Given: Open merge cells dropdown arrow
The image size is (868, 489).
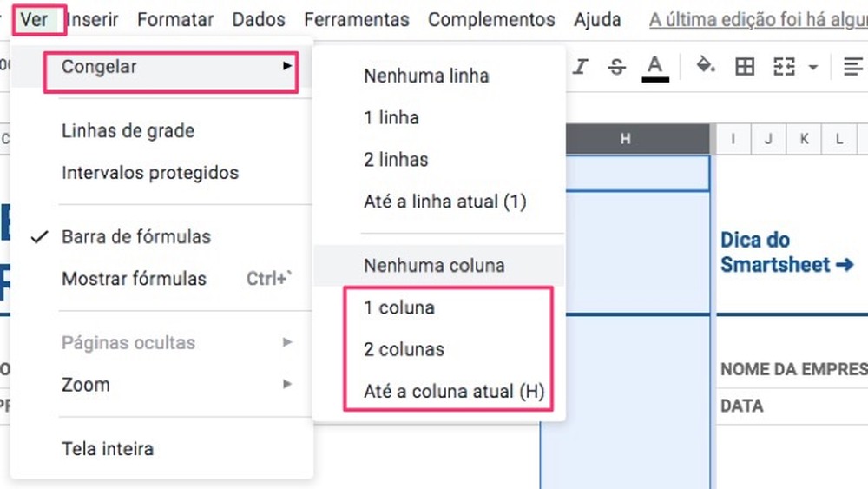Looking at the screenshot, I should (x=813, y=67).
